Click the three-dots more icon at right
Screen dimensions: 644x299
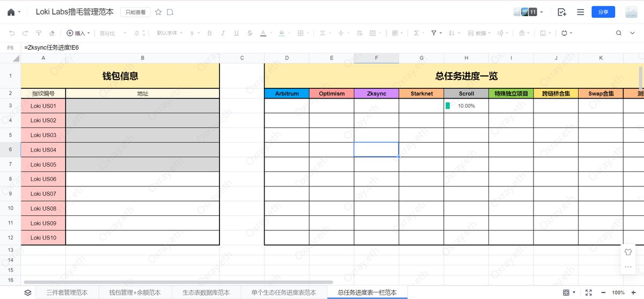click(x=628, y=266)
